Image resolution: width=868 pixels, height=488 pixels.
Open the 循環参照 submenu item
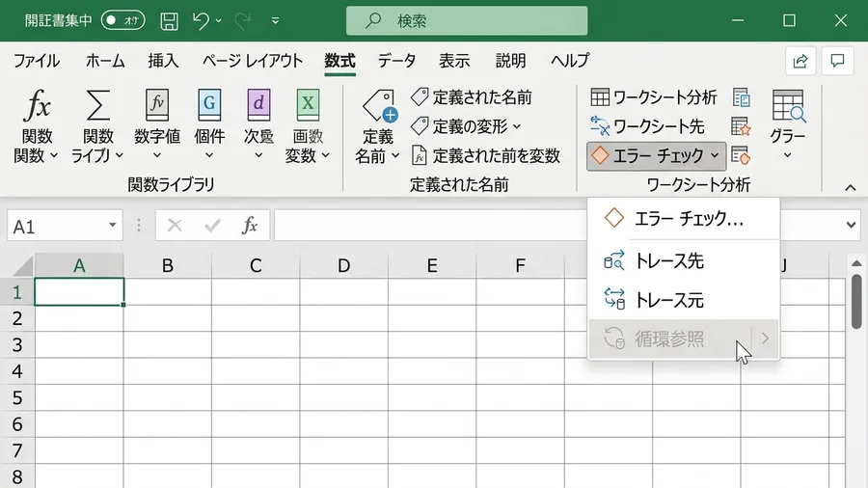684,339
